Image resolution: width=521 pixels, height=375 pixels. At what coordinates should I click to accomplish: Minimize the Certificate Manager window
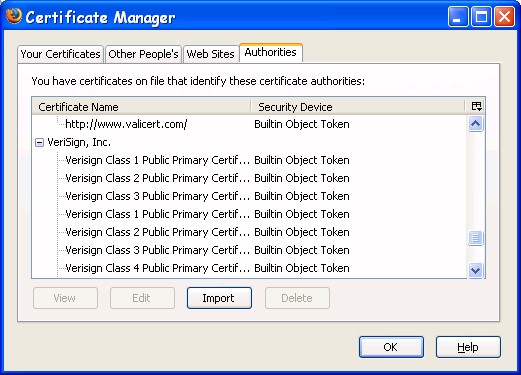pos(458,17)
